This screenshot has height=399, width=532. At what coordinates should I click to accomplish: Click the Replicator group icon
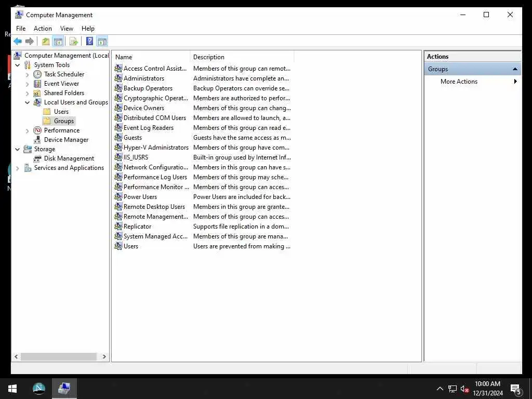[x=118, y=227]
